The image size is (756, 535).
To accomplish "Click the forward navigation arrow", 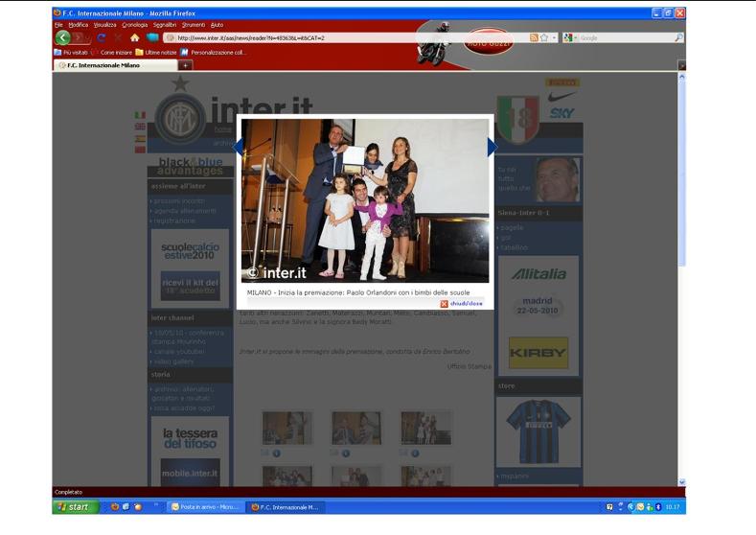I will [x=79, y=37].
